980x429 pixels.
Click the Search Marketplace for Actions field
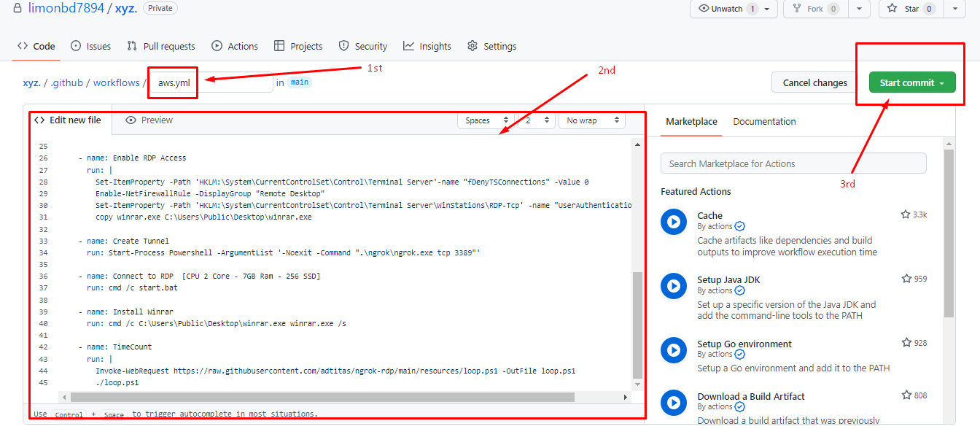[x=793, y=163]
